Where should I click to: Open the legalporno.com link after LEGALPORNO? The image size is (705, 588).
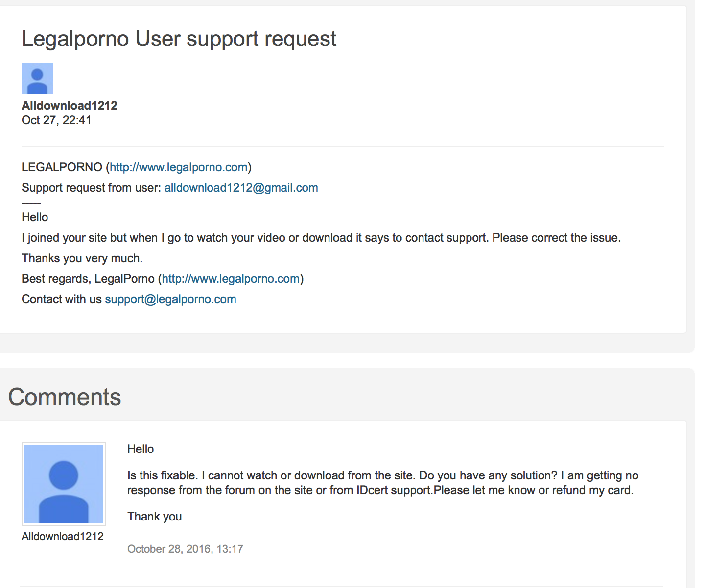(178, 167)
